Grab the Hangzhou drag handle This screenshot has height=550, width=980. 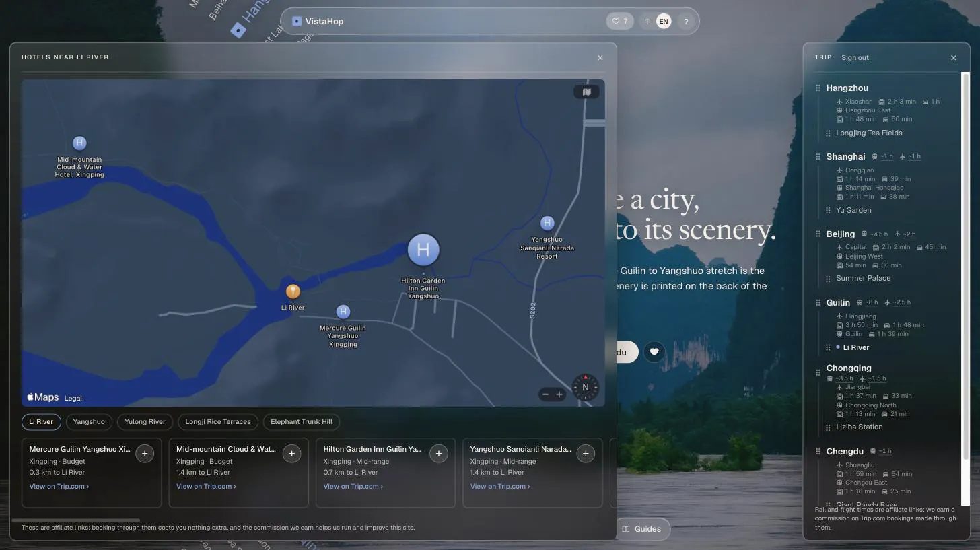pos(818,88)
